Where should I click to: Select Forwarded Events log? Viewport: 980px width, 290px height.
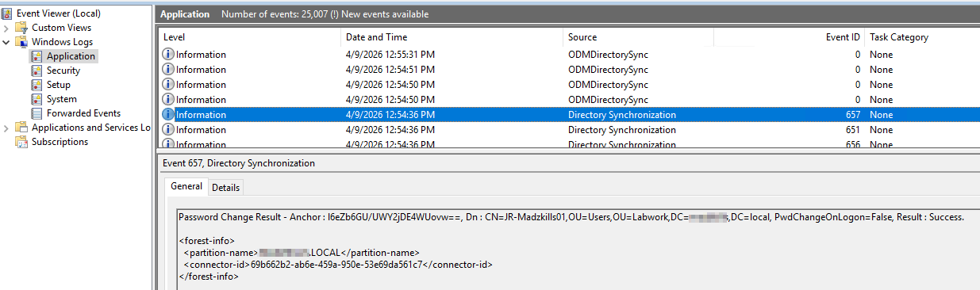(x=83, y=113)
